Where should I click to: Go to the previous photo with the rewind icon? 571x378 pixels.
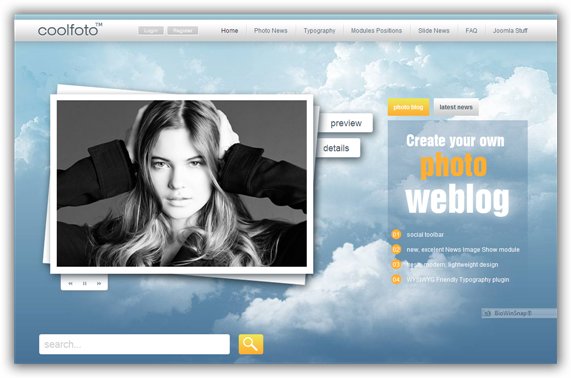71,283
